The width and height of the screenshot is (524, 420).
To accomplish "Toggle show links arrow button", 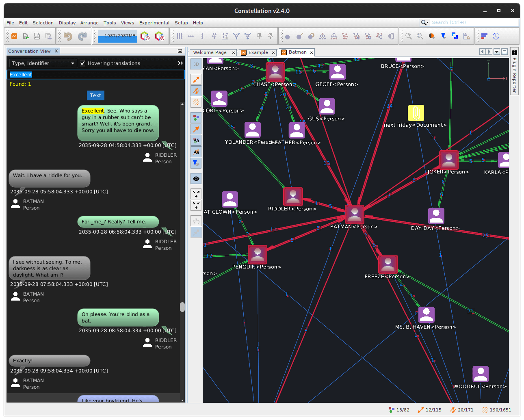I will point(196,79).
